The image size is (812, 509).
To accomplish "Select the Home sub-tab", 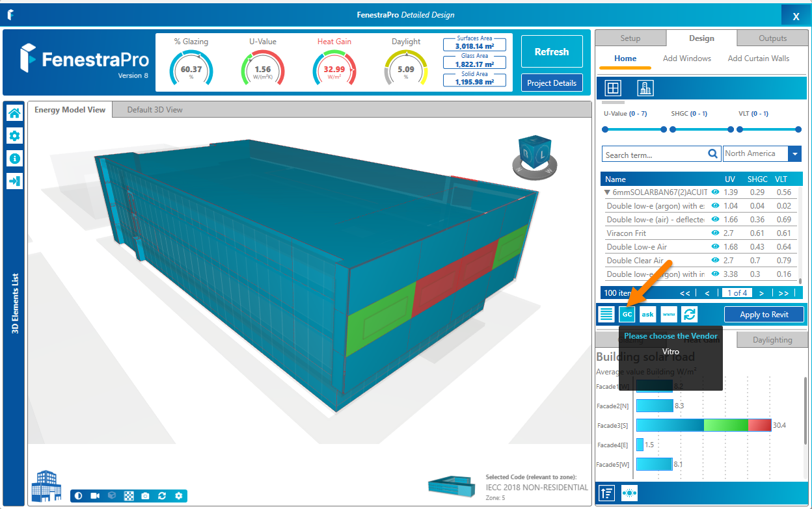I will coord(625,59).
